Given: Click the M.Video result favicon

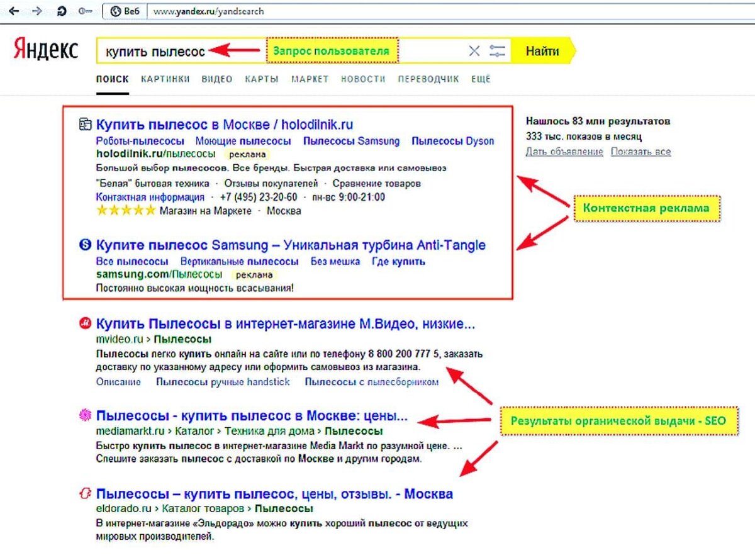Looking at the screenshot, I should point(85,324).
